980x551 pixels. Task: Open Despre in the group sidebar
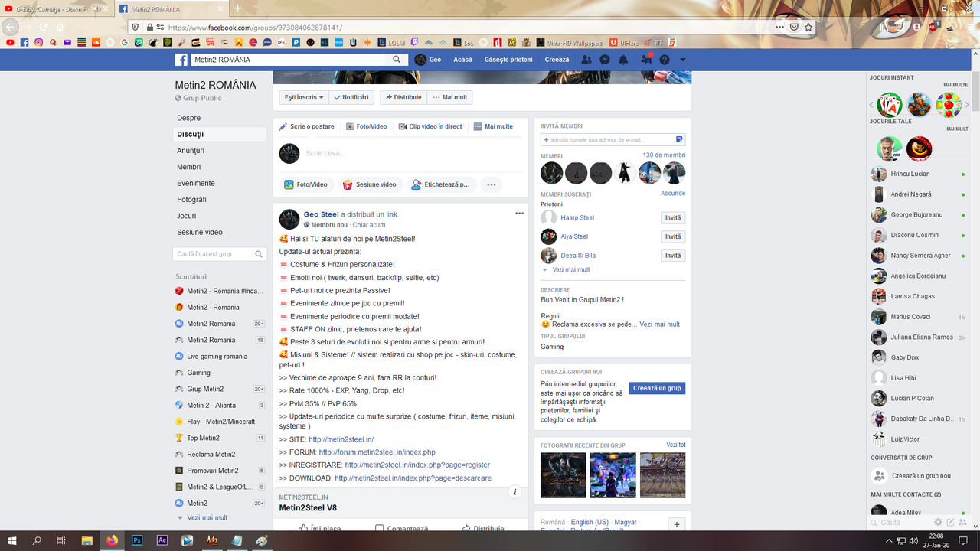pyautogui.click(x=189, y=118)
